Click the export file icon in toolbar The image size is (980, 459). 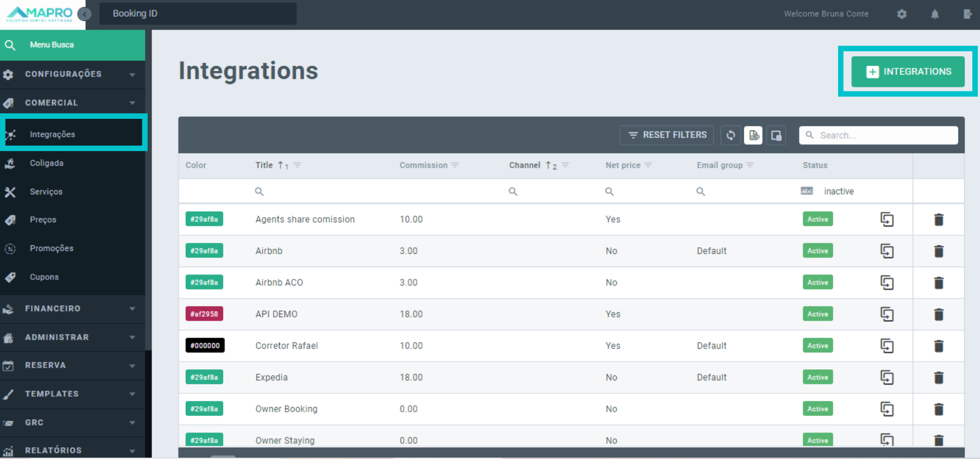tap(753, 135)
